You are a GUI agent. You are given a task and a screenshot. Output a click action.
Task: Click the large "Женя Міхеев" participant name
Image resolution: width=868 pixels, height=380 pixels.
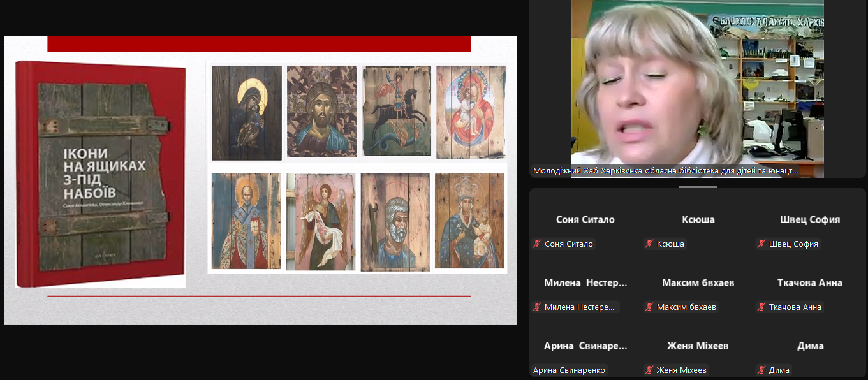click(698, 346)
